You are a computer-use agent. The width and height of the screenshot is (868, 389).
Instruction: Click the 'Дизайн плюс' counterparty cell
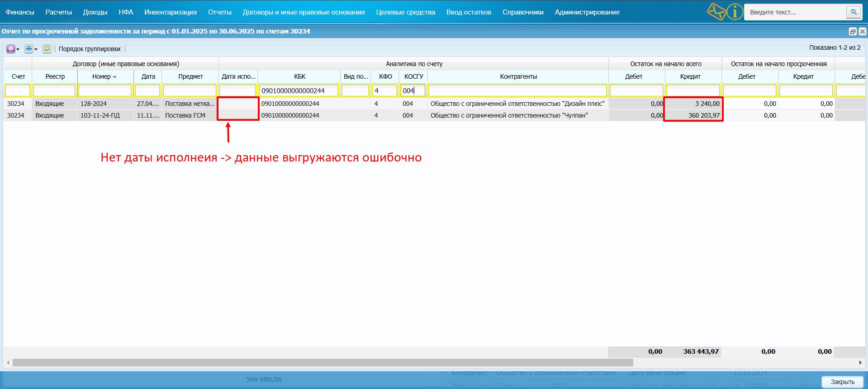point(518,104)
